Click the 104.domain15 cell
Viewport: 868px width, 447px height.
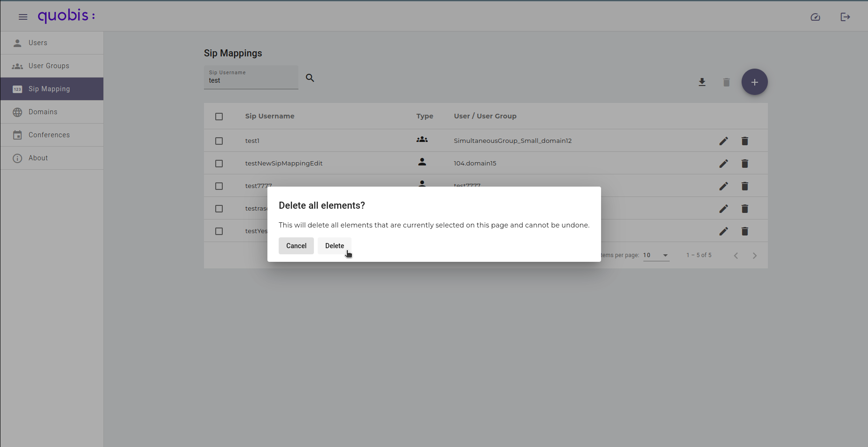475,163
